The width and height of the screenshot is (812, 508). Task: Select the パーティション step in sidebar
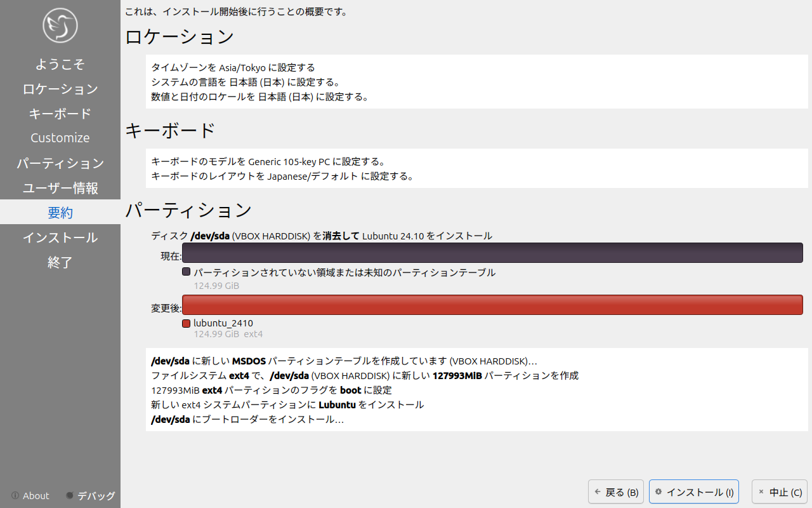[60, 163]
